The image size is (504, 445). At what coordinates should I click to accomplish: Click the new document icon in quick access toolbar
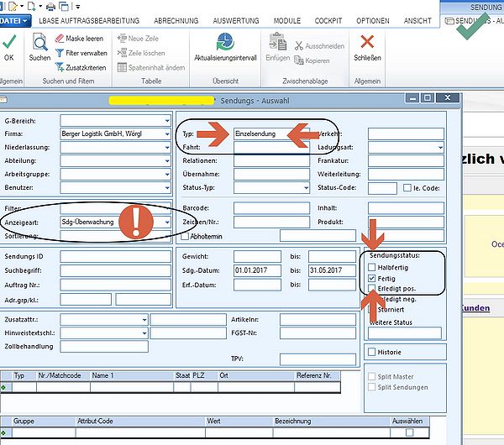pyautogui.click(x=32, y=6)
